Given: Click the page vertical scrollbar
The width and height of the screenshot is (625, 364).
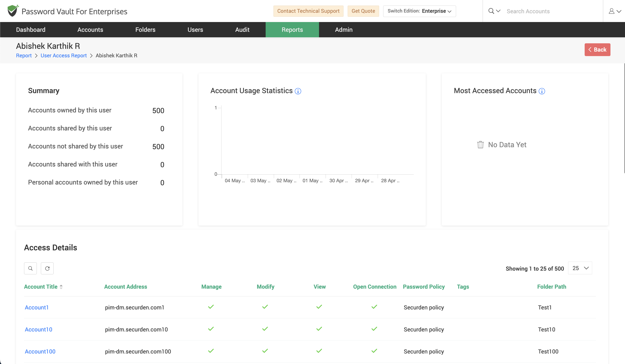Looking at the screenshot, I should coord(624,118).
